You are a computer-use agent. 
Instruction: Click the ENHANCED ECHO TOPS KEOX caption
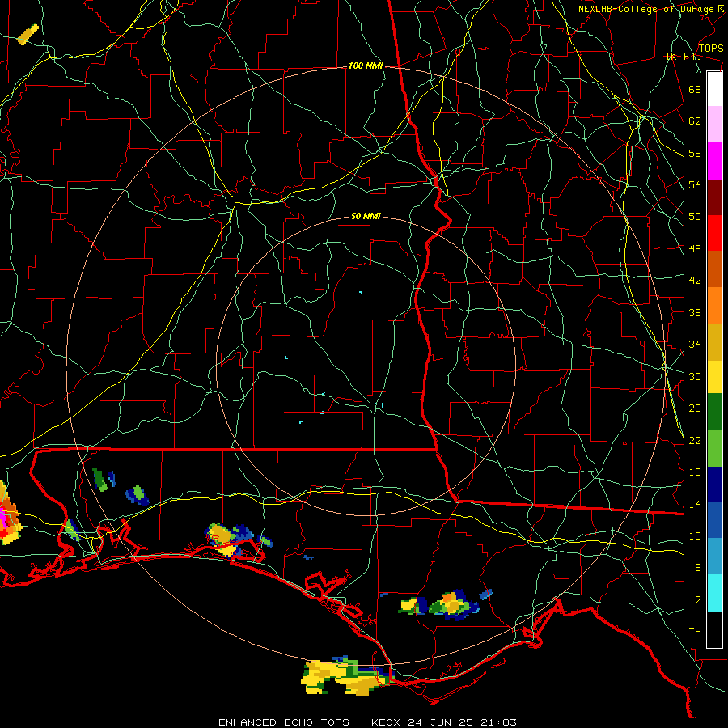367,722
